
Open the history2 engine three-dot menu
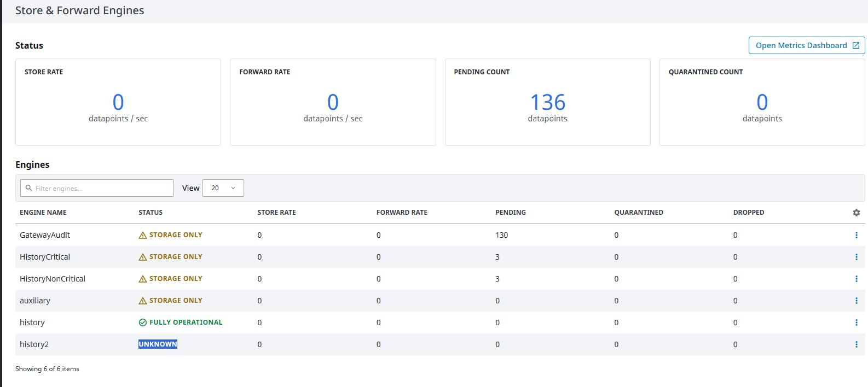click(x=857, y=344)
